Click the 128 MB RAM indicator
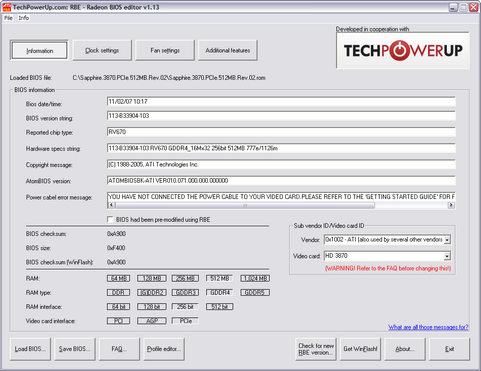This screenshot has height=371, width=481. 152,278
